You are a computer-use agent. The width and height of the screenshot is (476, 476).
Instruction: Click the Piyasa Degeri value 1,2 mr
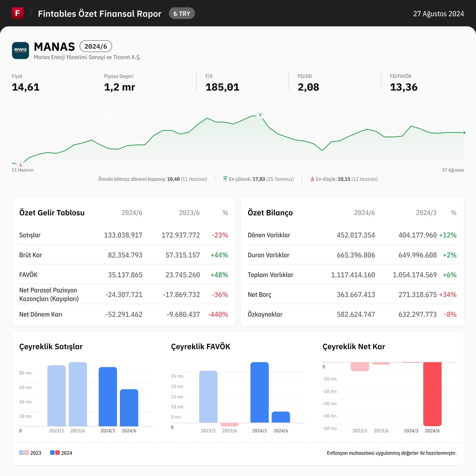pyautogui.click(x=120, y=87)
